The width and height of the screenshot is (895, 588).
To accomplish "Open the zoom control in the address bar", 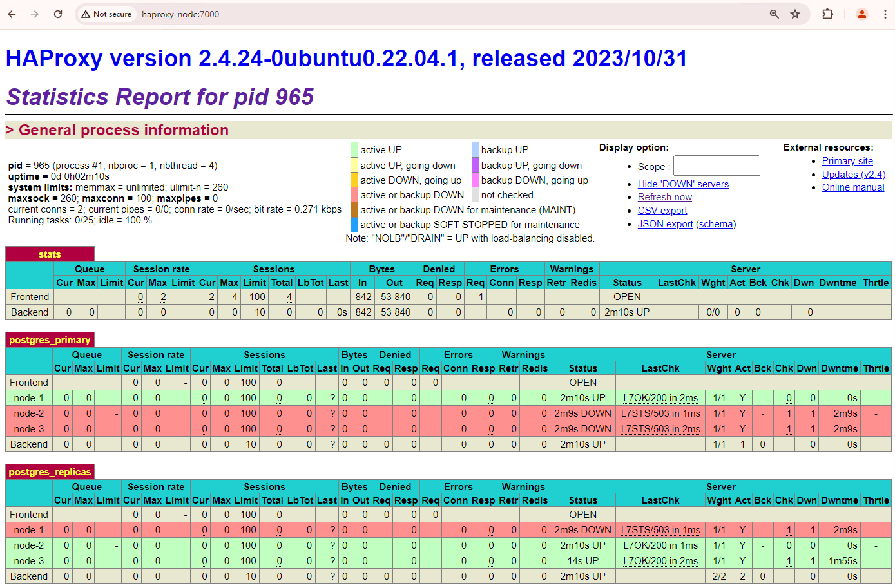I will tap(773, 14).
